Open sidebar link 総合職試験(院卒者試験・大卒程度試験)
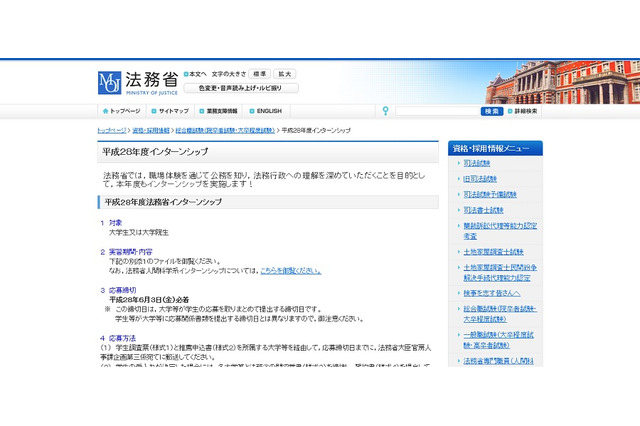 point(500,314)
